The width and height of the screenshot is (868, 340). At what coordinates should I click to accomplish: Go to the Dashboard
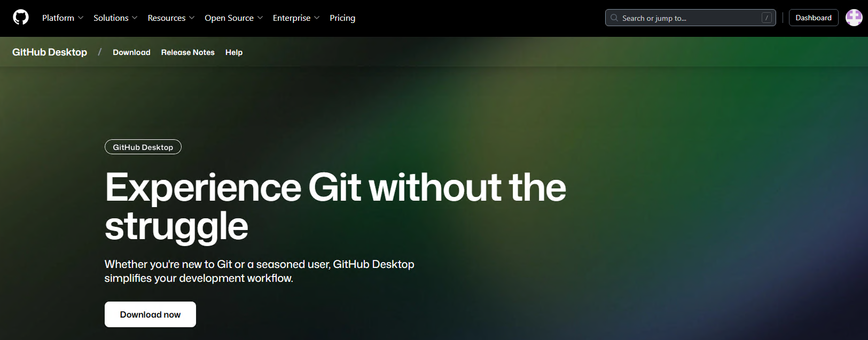tap(814, 18)
